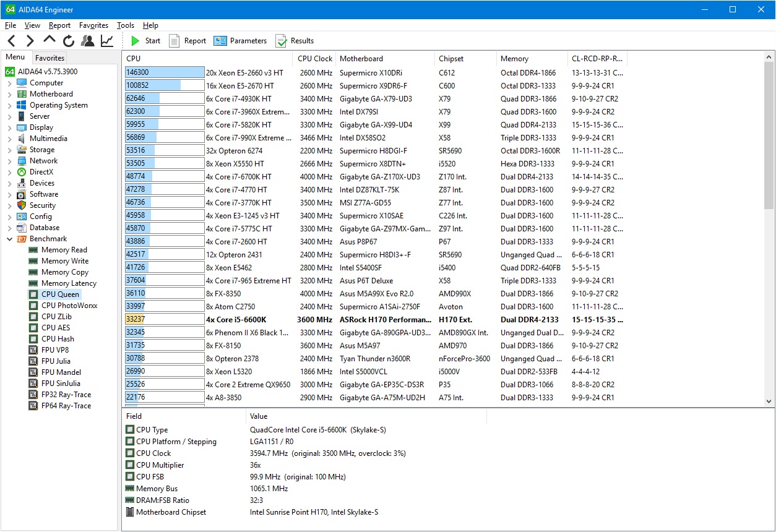Image resolution: width=776 pixels, height=532 pixels.
Task: Collapse the Benchmark tree node
Action: tap(9, 239)
